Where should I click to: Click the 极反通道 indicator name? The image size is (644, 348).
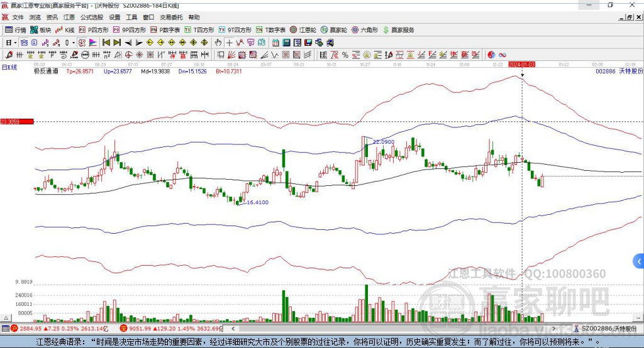click(46, 71)
